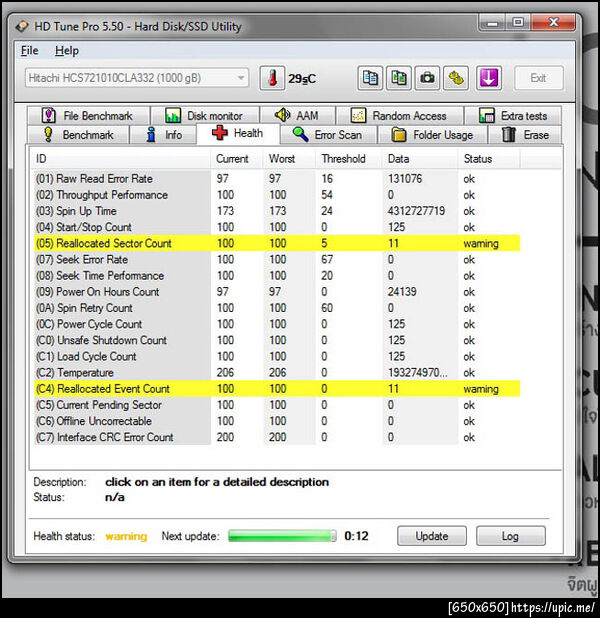This screenshot has width=600, height=618.
Task: Click the Current column header
Action: [237, 159]
